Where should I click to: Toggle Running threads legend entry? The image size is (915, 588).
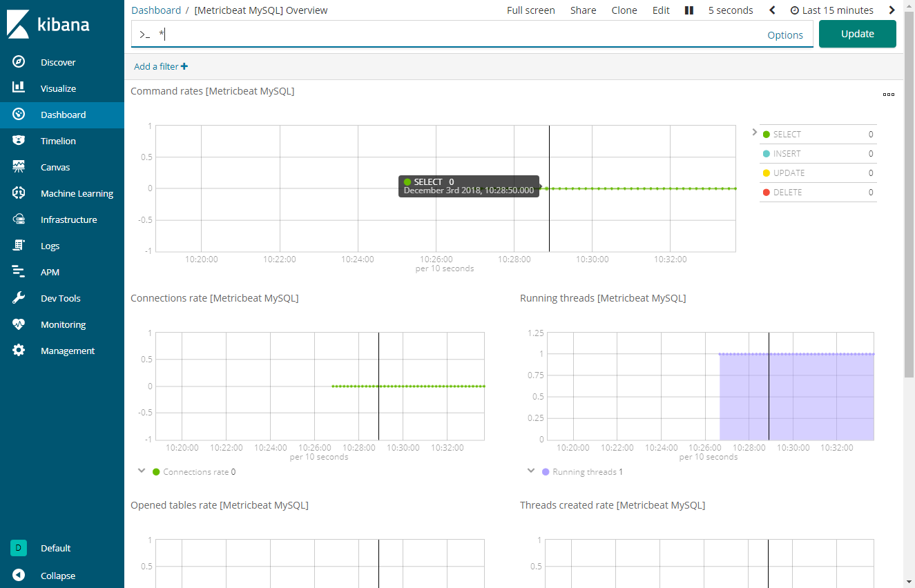583,472
